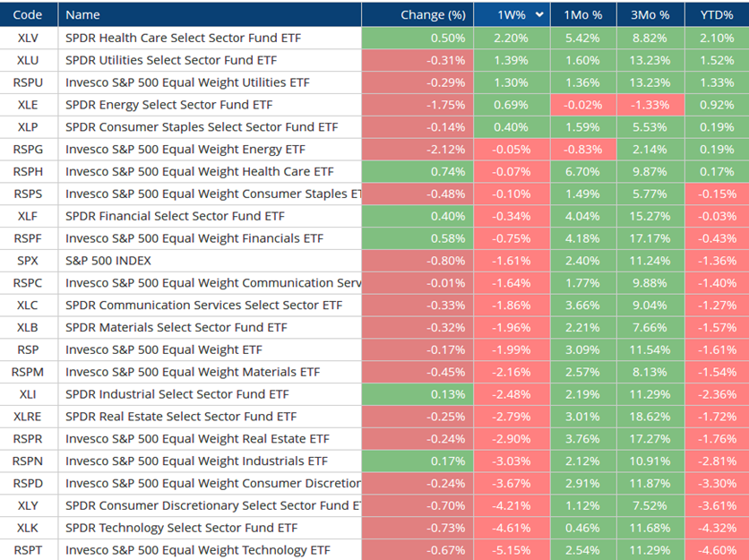Select the RSPN code cell
The width and height of the screenshot is (749, 560).
[28, 461]
